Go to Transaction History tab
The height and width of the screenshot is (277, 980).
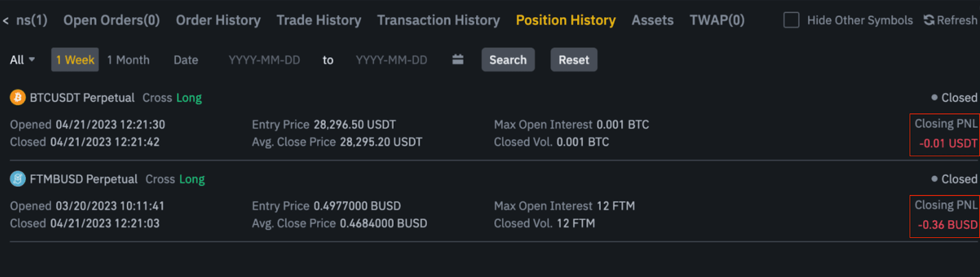click(439, 20)
